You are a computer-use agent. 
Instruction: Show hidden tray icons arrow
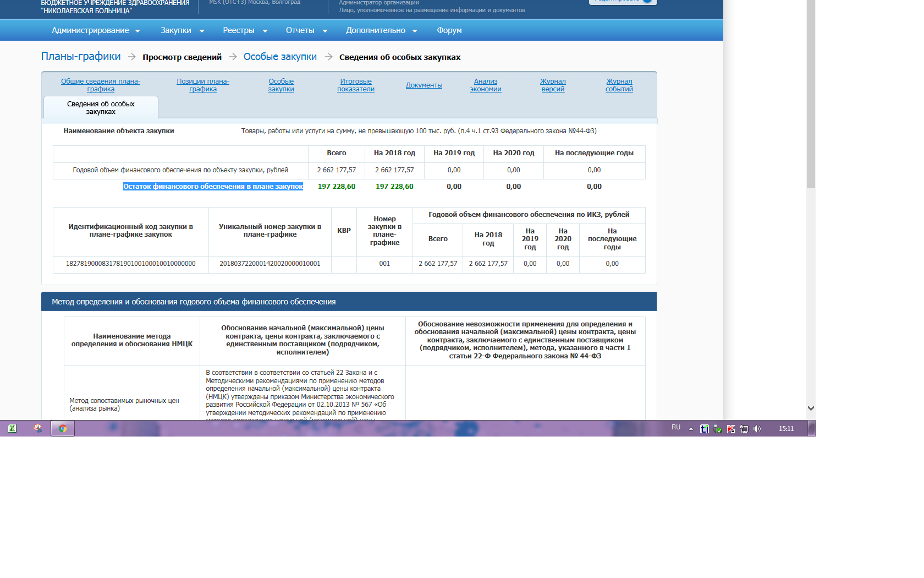click(x=691, y=429)
